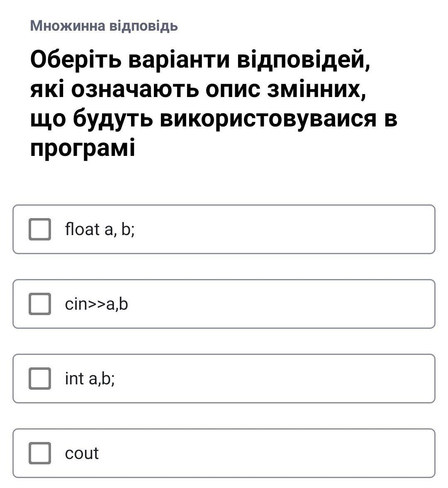The height and width of the screenshot is (488, 448).
Task: Click 'які означають опис змінних' heading line
Action: click(x=198, y=89)
